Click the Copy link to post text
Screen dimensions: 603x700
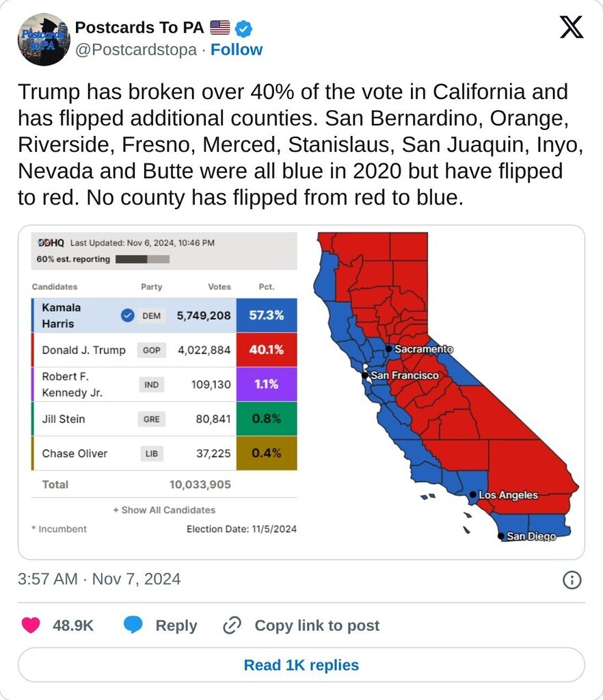click(317, 625)
